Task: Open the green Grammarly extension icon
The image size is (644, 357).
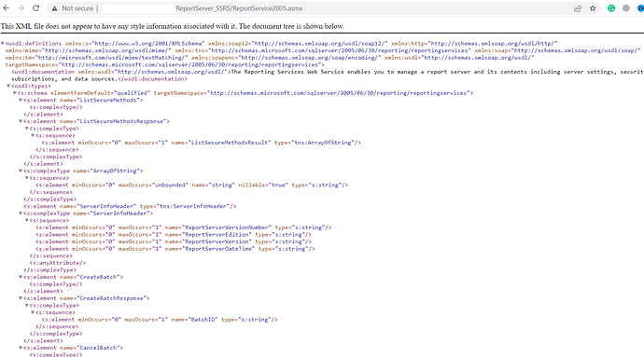Action: pos(611,8)
